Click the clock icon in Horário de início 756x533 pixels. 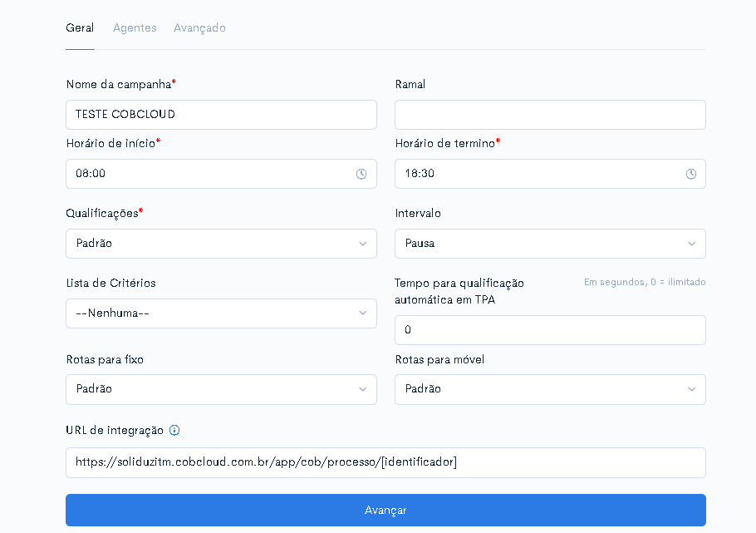(361, 174)
